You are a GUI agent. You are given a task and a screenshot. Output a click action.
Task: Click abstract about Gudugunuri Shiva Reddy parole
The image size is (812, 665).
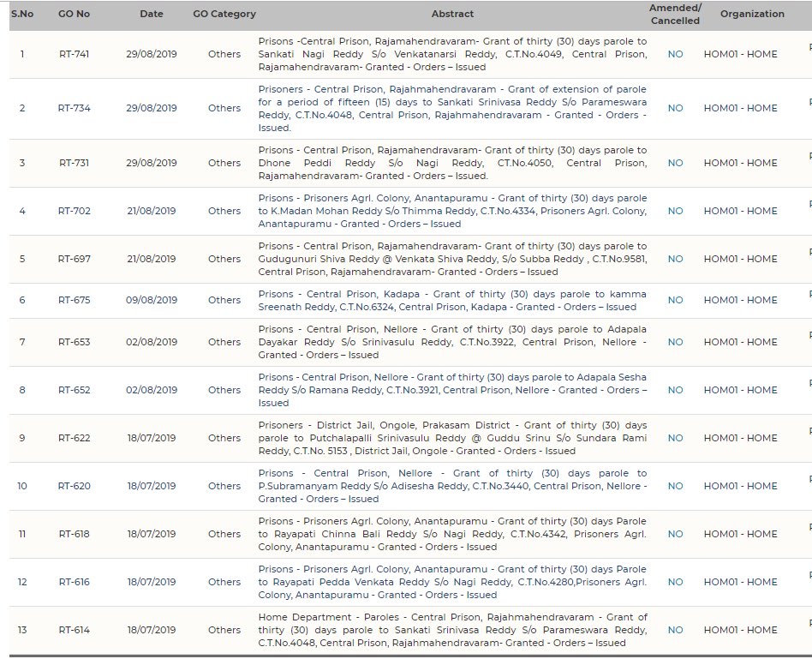(x=452, y=259)
